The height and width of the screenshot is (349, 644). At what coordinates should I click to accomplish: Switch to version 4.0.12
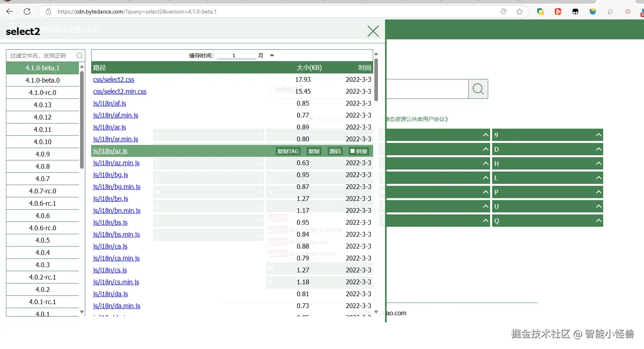[42, 117]
